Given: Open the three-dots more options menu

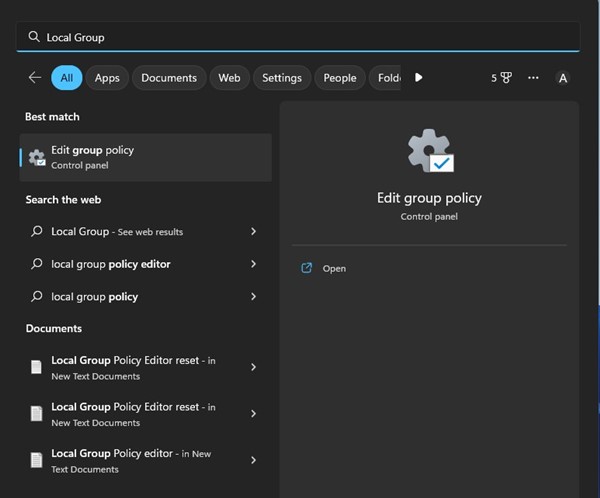Looking at the screenshot, I should pos(533,78).
